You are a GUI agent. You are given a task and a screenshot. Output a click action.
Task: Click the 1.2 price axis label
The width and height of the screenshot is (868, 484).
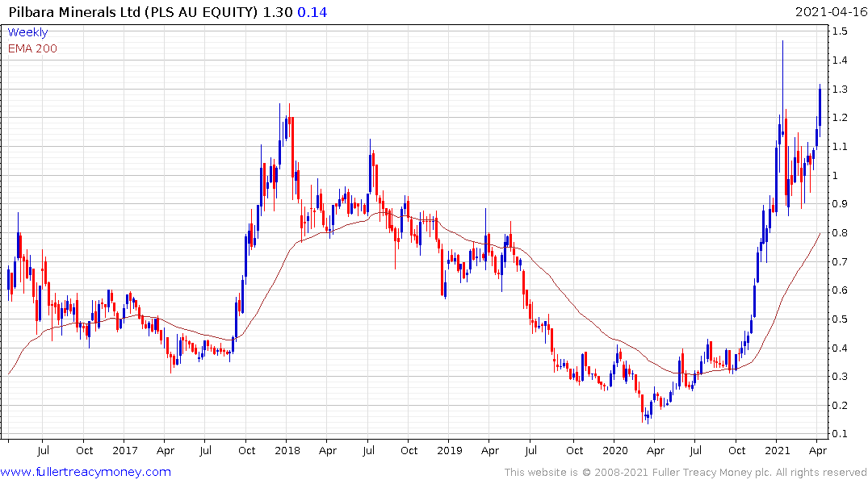[x=840, y=117]
